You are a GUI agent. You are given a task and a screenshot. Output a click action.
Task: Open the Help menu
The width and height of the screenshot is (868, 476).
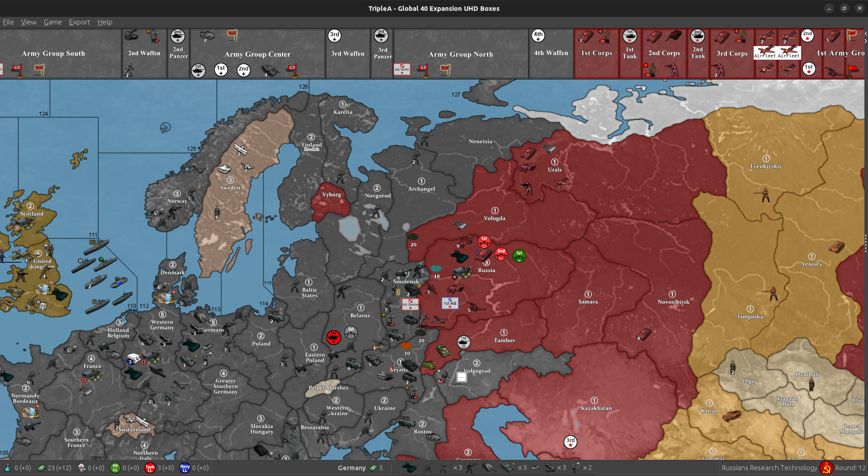point(104,22)
